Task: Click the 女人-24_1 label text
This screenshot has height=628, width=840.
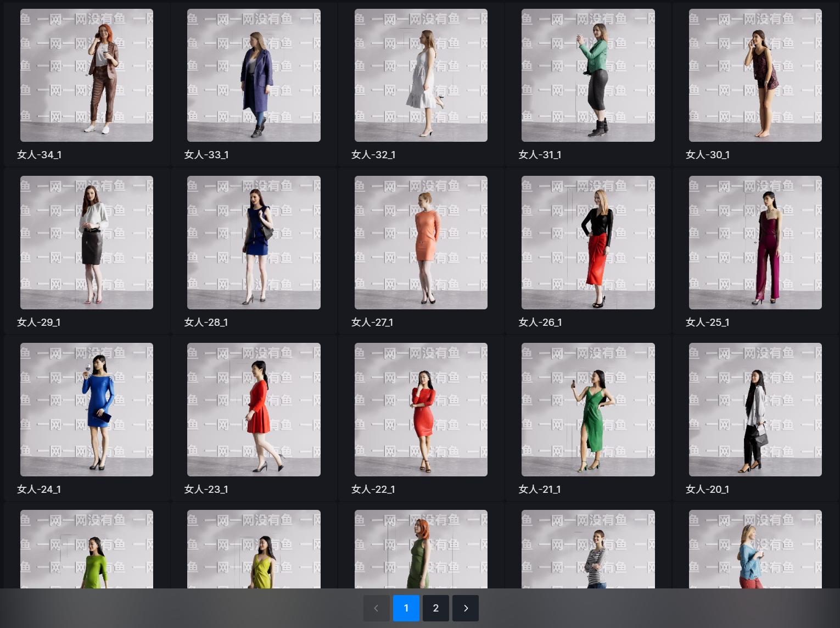Action: [x=39, y=489]
